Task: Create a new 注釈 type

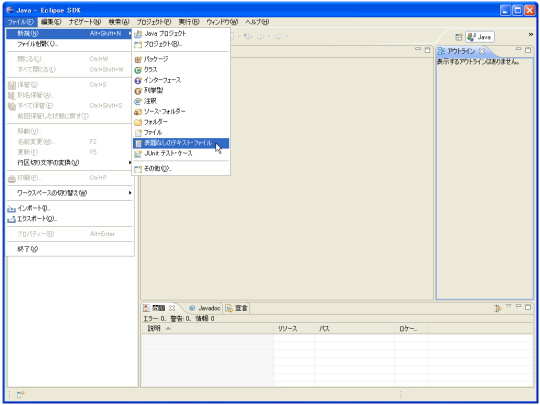Action: point(181,101)
